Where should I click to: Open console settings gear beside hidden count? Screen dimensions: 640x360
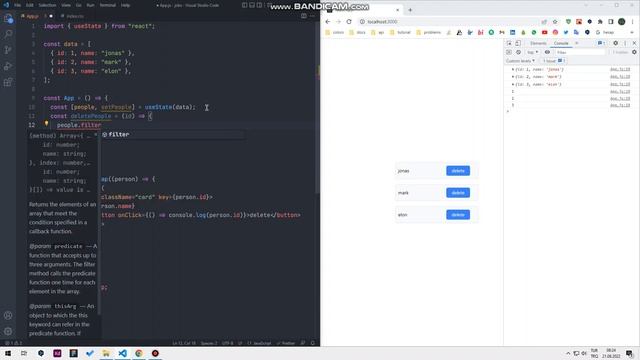click(634, 52)
